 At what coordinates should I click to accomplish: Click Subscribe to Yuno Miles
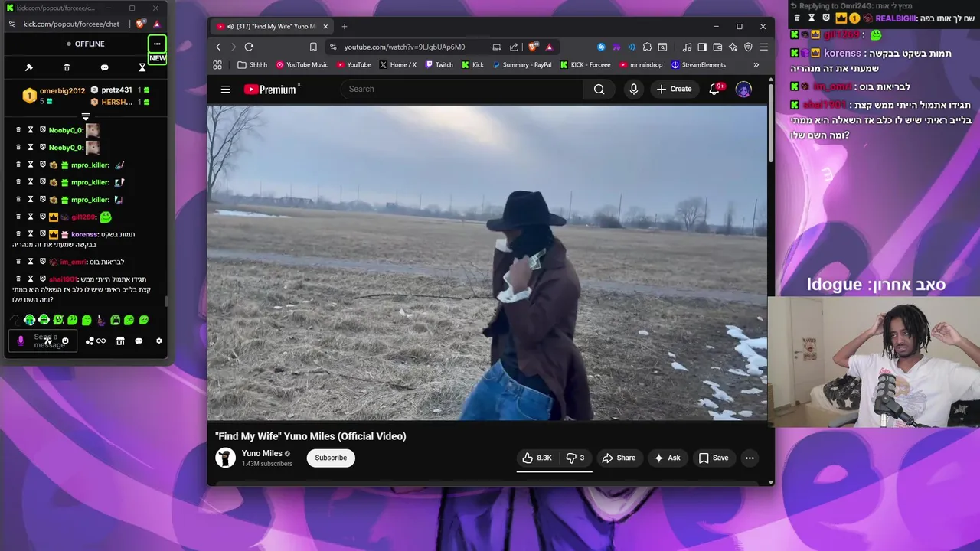click(x=331, y=458)
